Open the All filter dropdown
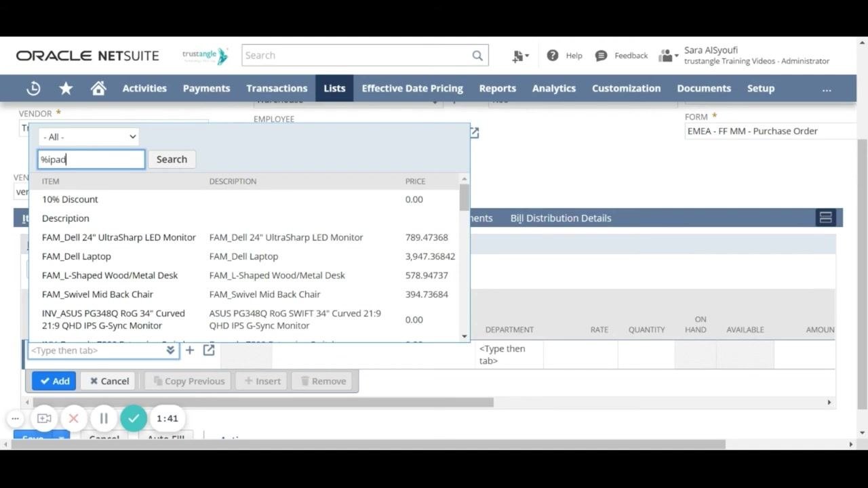Viewport: 868px width, 488px height. coord(89,137)
